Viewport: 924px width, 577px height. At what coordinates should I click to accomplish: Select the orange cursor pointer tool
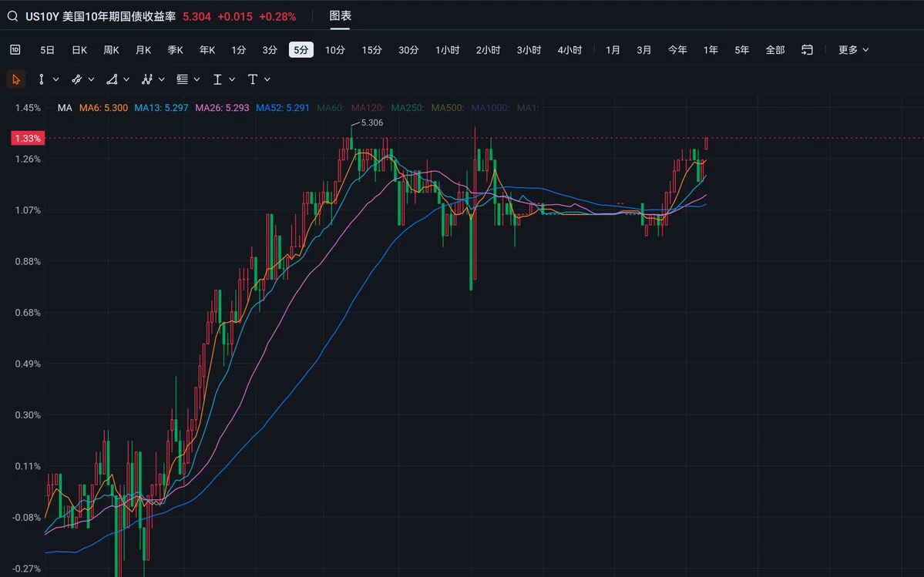(x=16, y=79)
